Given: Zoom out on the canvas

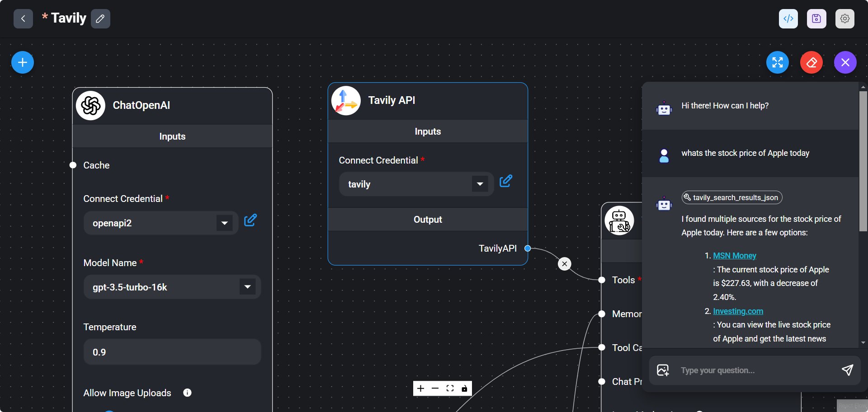Looking at the screenshot, I should 435,389.
